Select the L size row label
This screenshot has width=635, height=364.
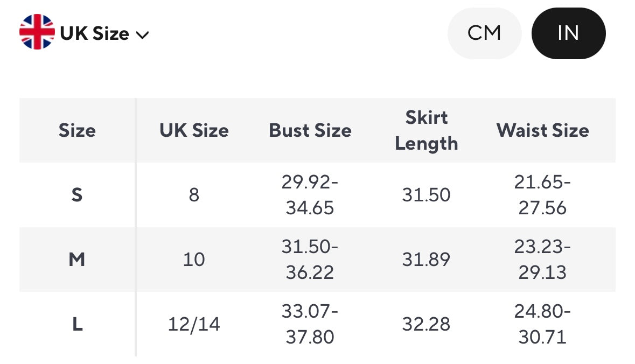coord(77,324)
